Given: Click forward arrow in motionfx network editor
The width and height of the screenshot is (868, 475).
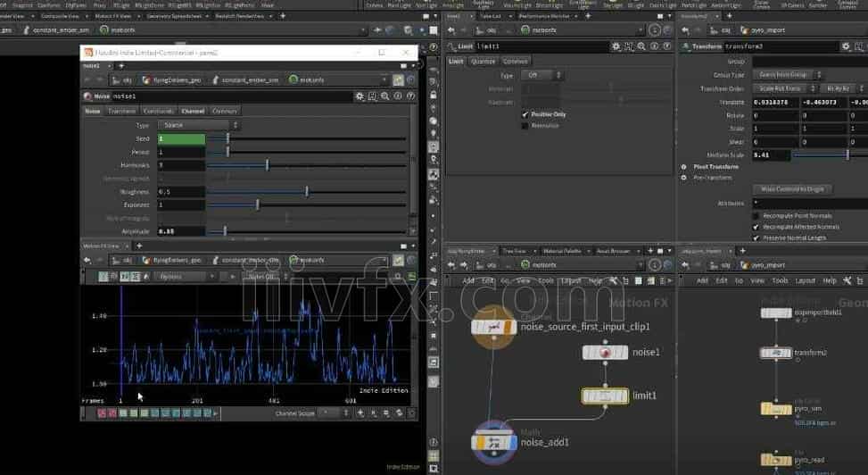Looking at the screenshot, I should click(464, 265).
